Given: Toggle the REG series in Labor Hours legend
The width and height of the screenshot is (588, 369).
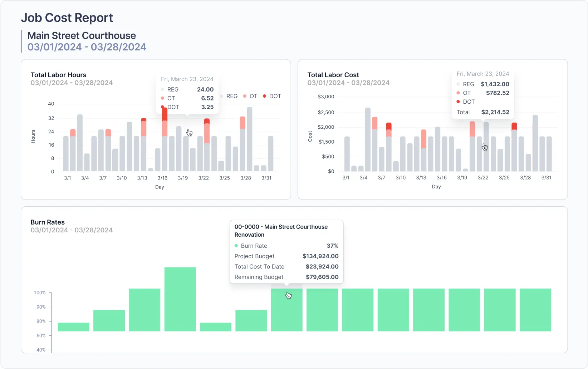Looking at the screenshot, I should (x=229, y=96).
